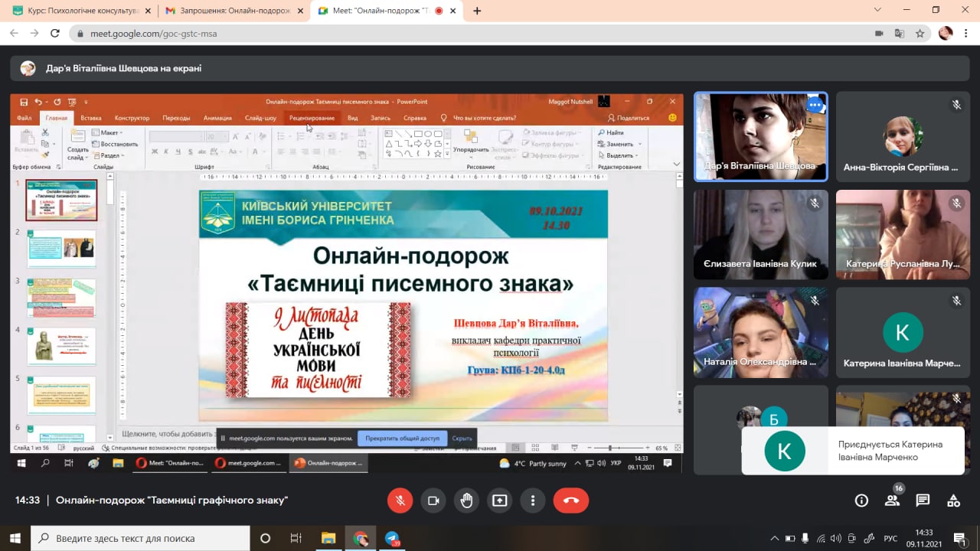Raise your hand in the meeting
980x551 pixels.
point(466,500)
